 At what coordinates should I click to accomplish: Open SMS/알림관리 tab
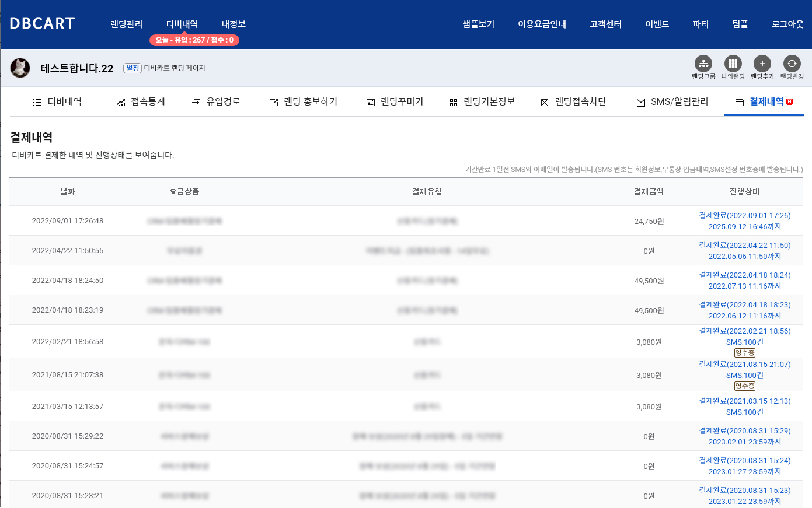point(672,102)
